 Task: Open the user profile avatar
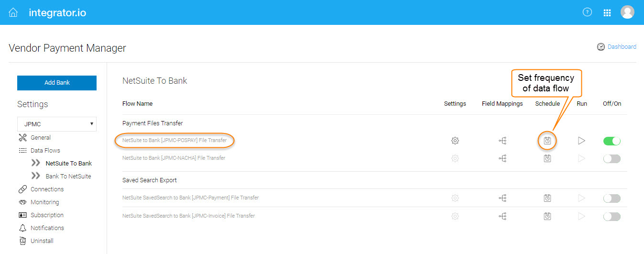tap(627, 12)
